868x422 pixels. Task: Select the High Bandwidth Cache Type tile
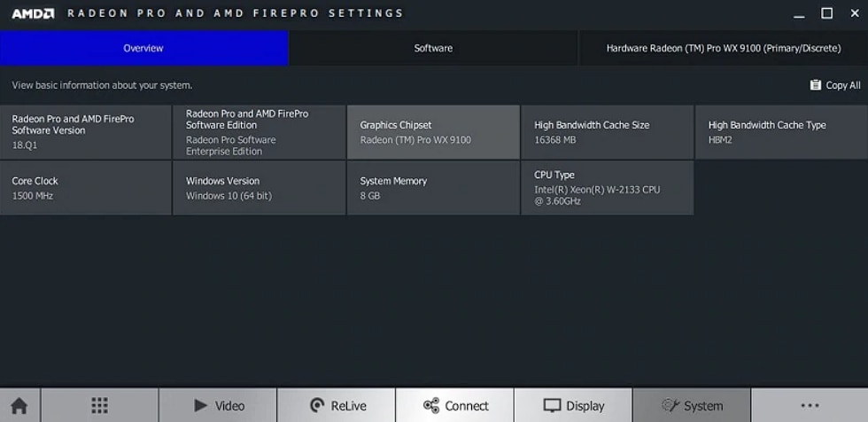point(781,132)
